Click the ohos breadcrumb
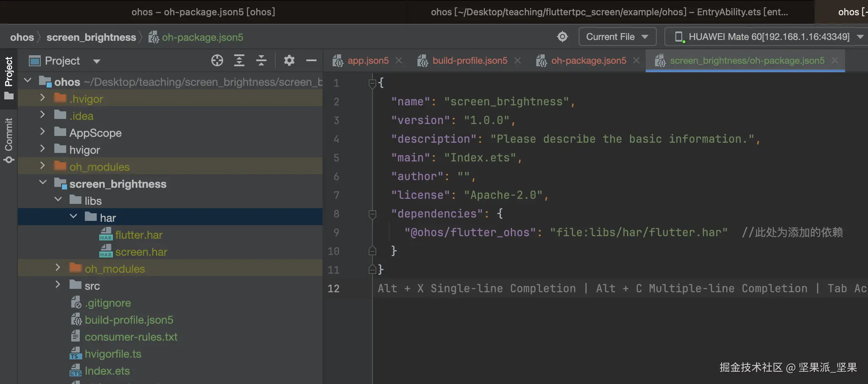 pos(22,37)
